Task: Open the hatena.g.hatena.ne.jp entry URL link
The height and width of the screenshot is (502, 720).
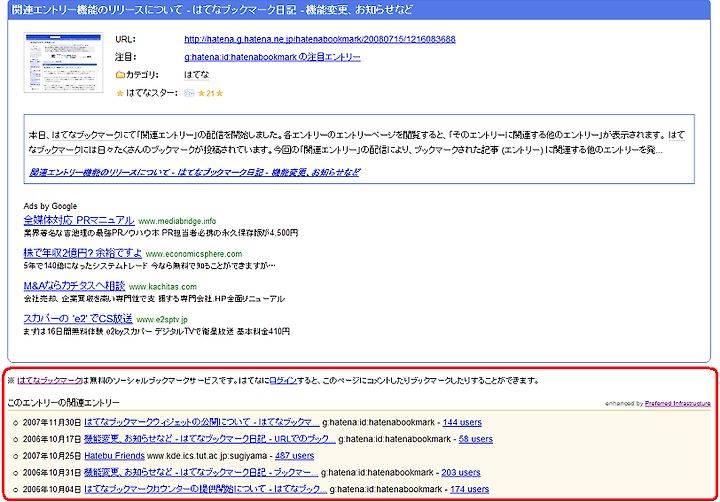Action: pos(320,39)
